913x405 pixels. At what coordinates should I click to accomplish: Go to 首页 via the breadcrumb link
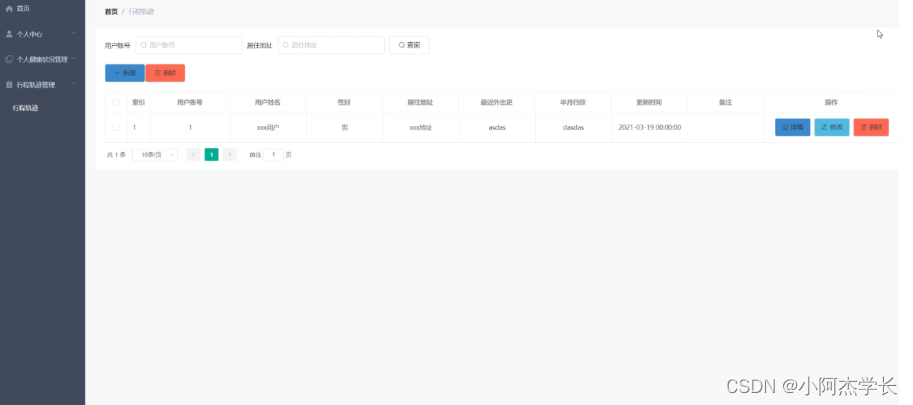pyautogui.click(x=111, y=12)
